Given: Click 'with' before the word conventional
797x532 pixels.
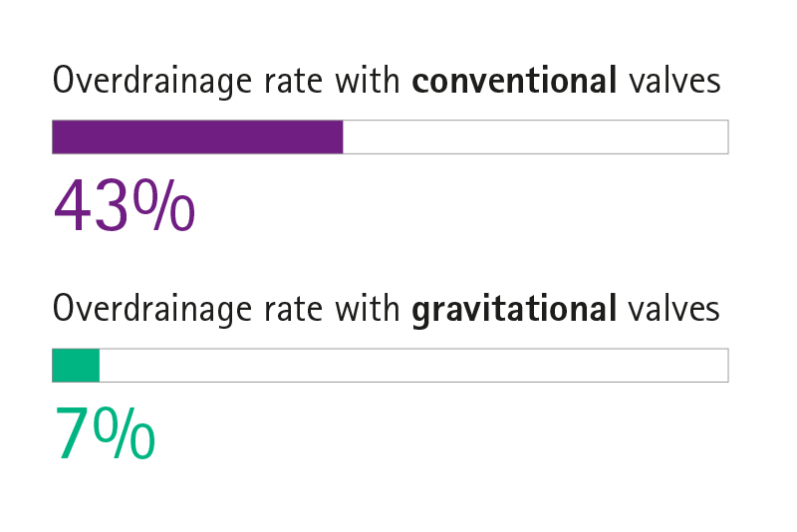Looking at the screenshot, I should coord(368,81).
